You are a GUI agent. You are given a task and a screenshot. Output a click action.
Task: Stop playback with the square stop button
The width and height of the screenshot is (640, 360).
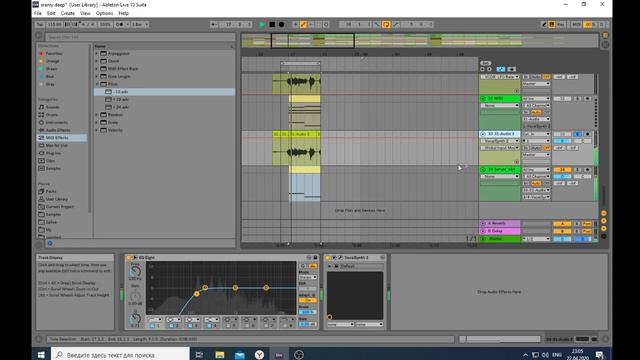point(272,24)
